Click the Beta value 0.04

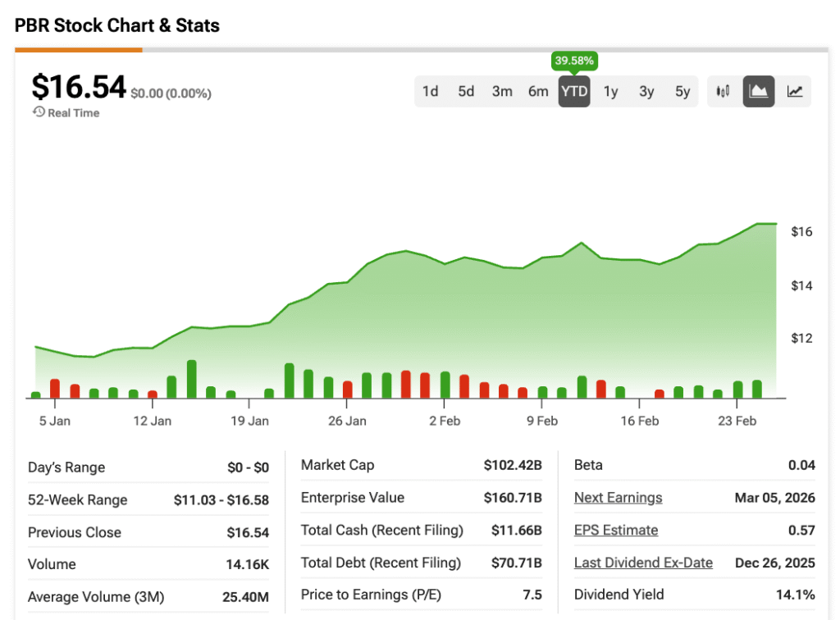click(801, 465)
